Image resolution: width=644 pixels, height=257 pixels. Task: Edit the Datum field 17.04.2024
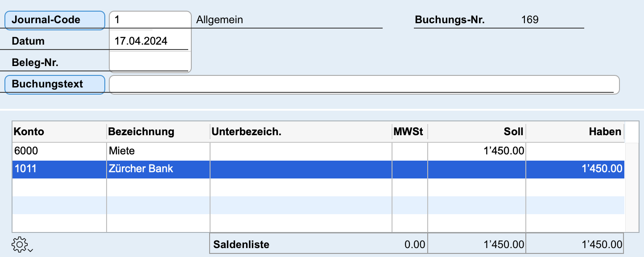click(150, 41)
